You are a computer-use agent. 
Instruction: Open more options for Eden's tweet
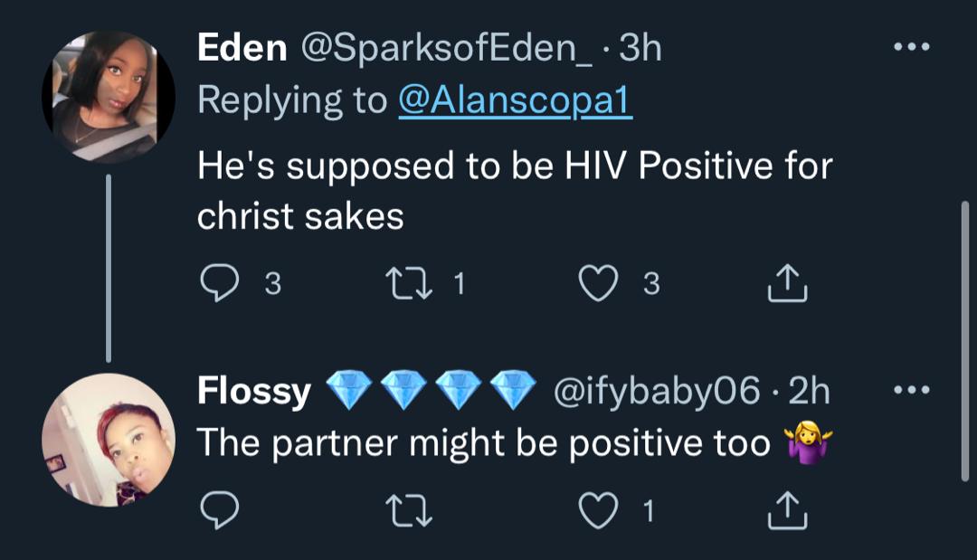pos(912,46)
